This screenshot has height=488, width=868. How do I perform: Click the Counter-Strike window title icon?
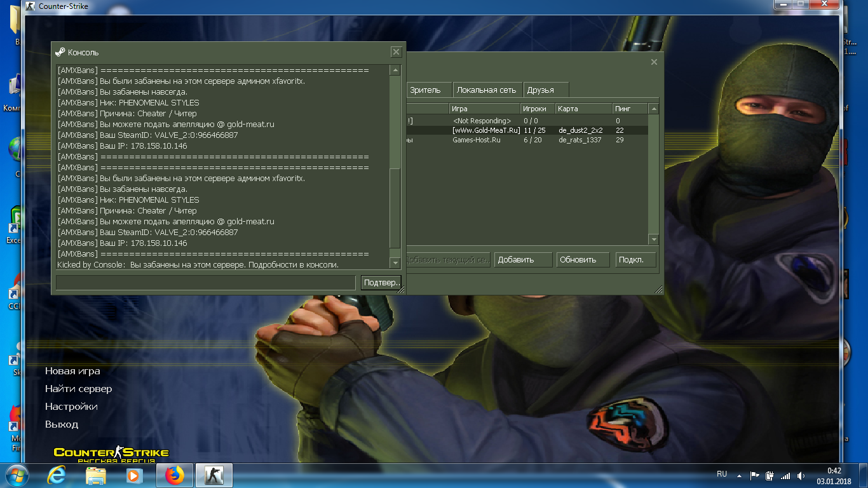point(31,6)
